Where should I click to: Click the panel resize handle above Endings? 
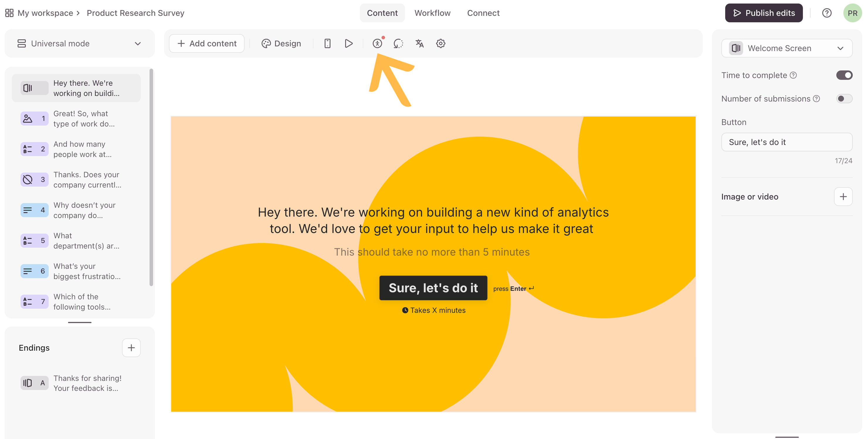[x=79, y=322]
